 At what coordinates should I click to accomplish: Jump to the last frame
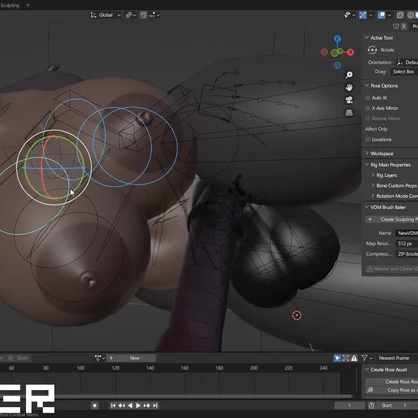click(x=155, y=405)
